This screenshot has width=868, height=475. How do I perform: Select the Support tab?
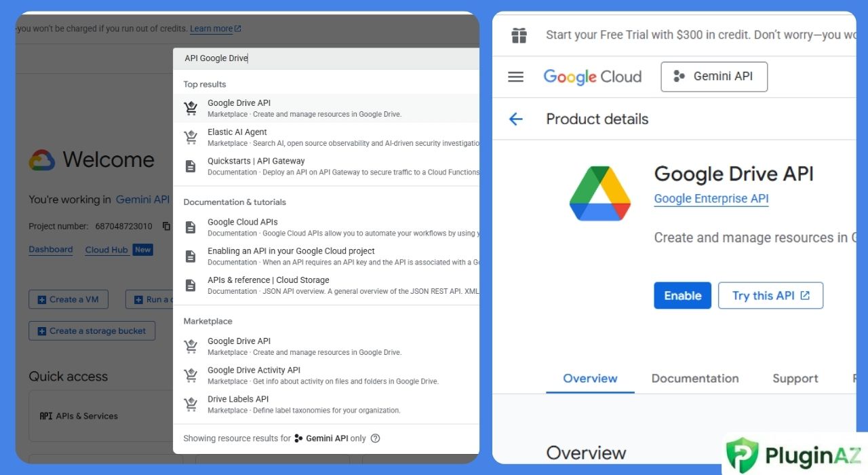point(795,378)
